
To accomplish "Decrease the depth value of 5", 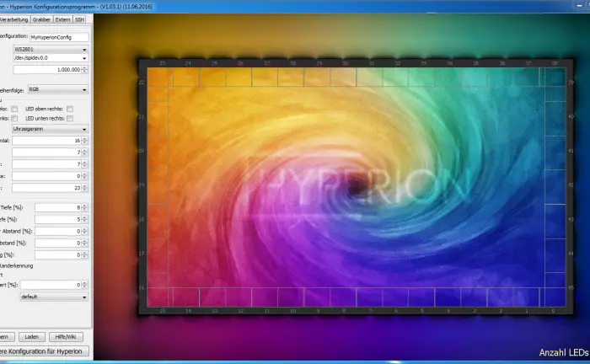I will [85, 221].
